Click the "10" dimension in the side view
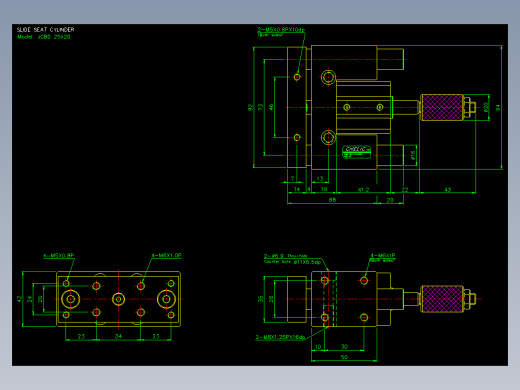 coord(318,347)
